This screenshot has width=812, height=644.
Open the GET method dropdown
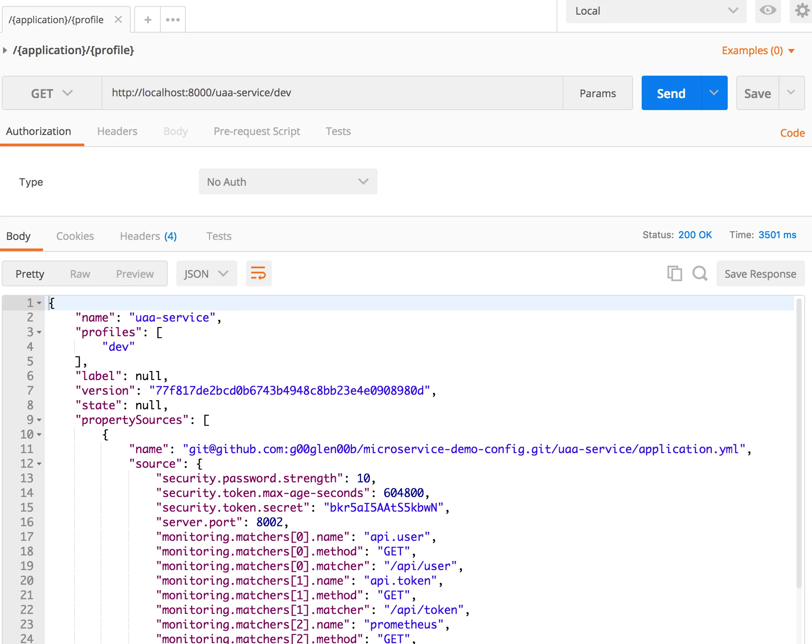point(52,93)
